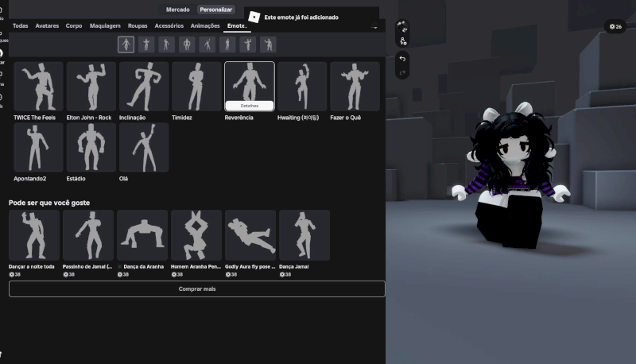Open the Maquiagem category tab
The height and width of the screenshot is (364, 636).
[x=105, y=26]
